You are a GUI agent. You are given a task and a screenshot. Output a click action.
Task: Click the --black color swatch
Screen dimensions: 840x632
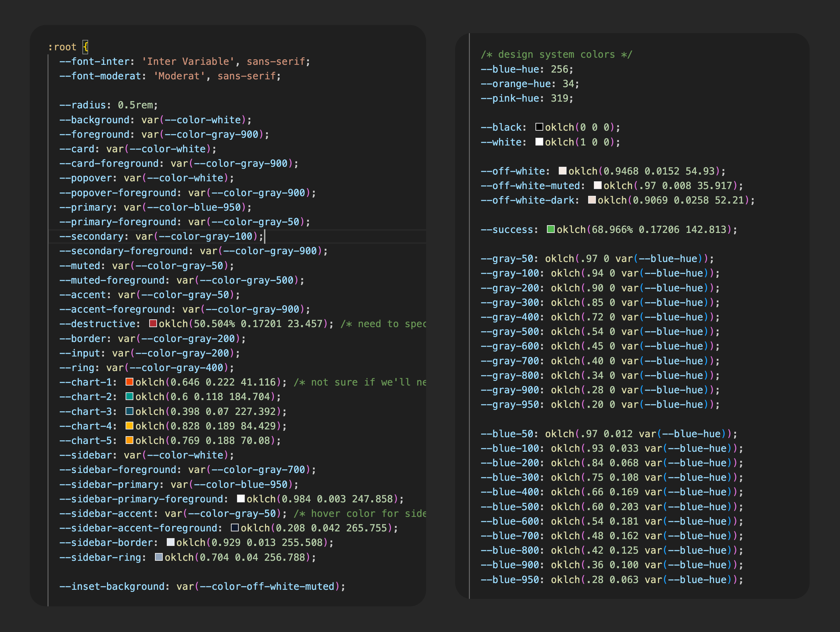point(539,127)
